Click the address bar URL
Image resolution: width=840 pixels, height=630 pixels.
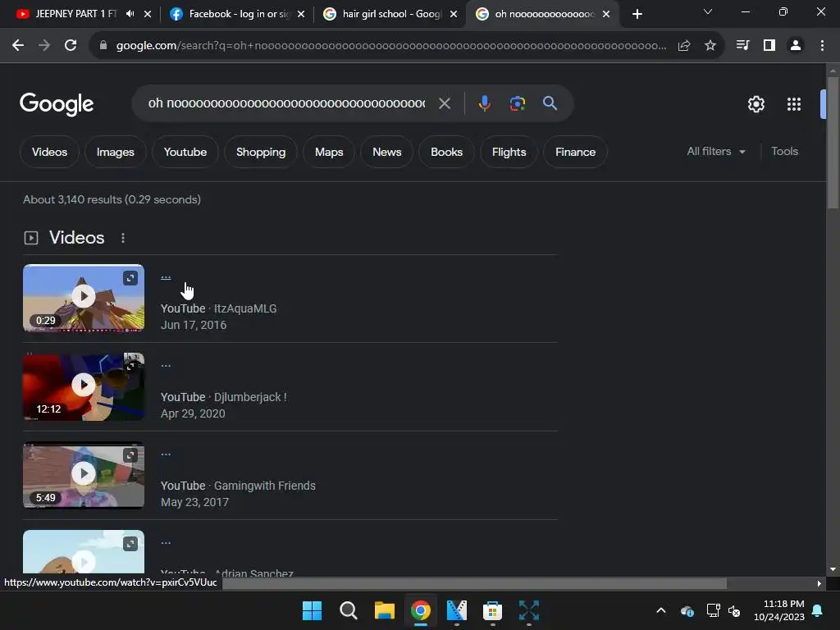pyautogui.click(x=391, y=46)
